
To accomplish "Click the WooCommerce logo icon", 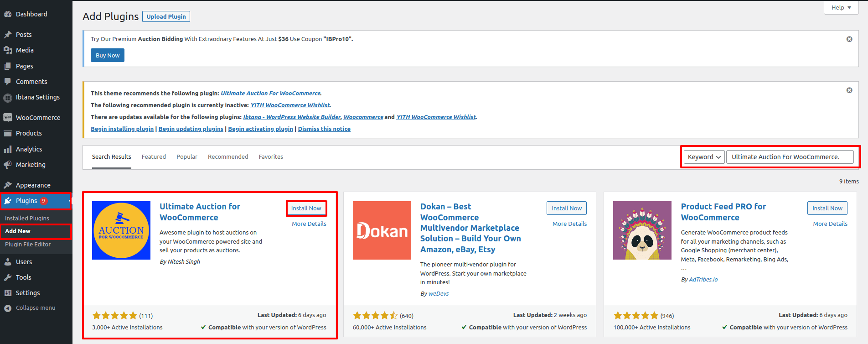I will click(x=8, y=118).
